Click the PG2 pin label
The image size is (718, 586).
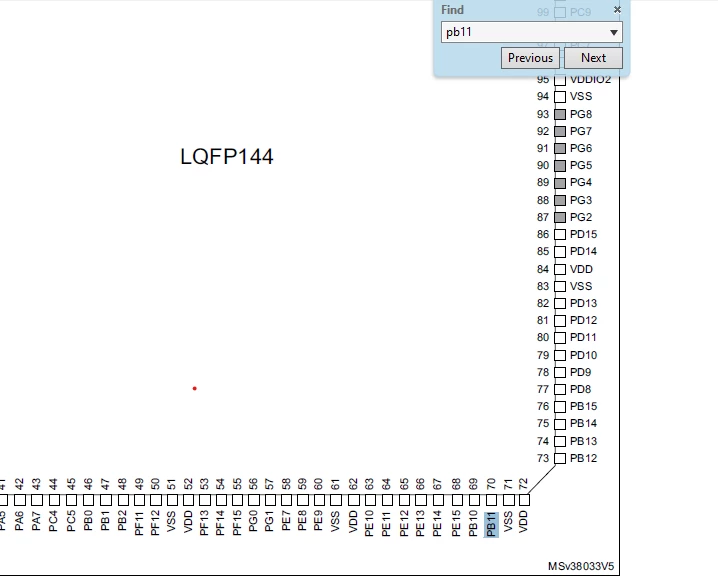(581, 217)
